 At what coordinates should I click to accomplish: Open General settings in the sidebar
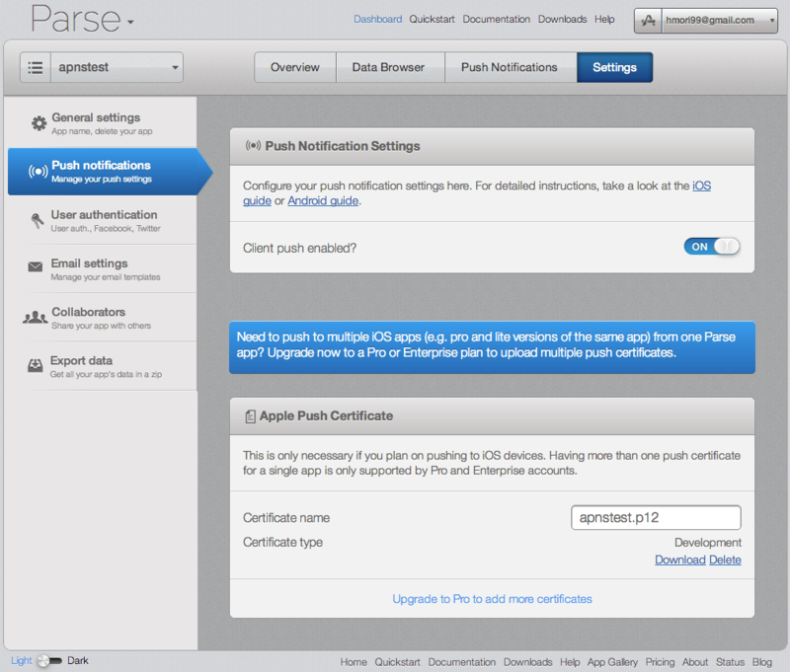103,123
